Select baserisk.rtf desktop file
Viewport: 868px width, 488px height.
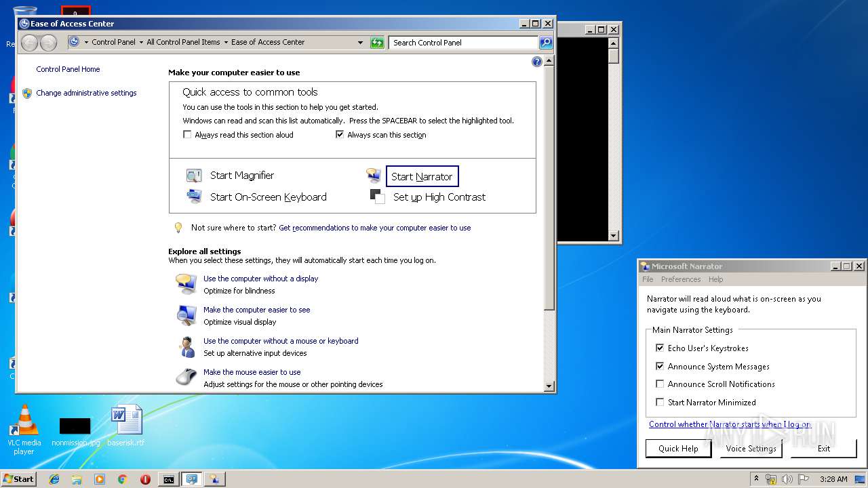pyautogui.click(x=127, y=426)
